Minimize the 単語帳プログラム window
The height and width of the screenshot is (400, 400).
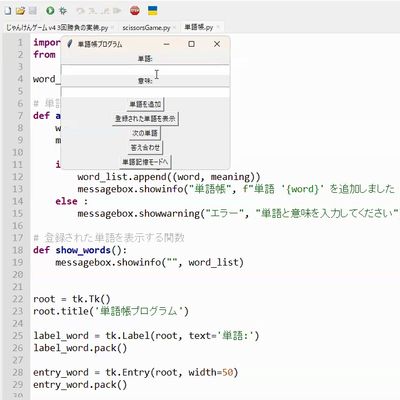167,44
